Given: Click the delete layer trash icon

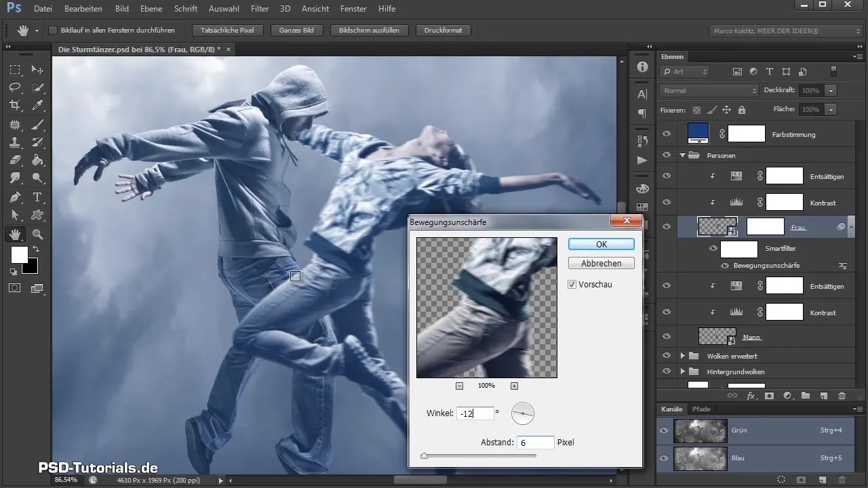Looking at the screenshot, I should tap(842, 395).
